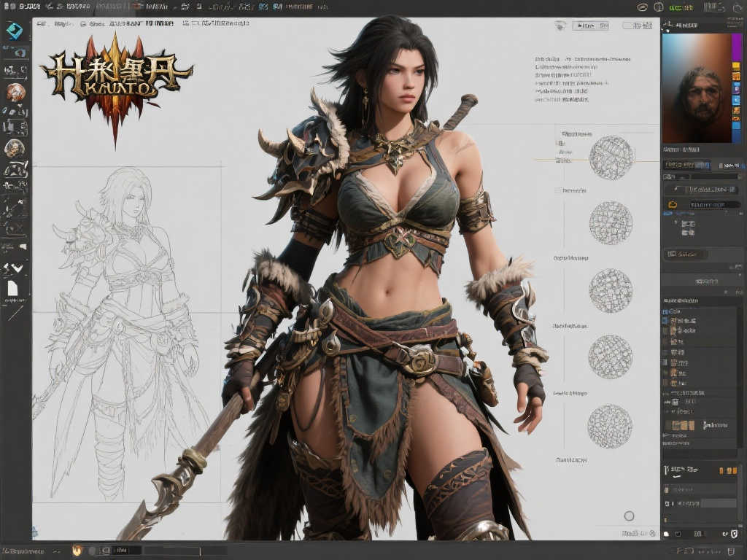The height and width of the screenshot is (560, 747).
Task: Open the green highlighted tab in top-right bar
Action: (681, 7)
